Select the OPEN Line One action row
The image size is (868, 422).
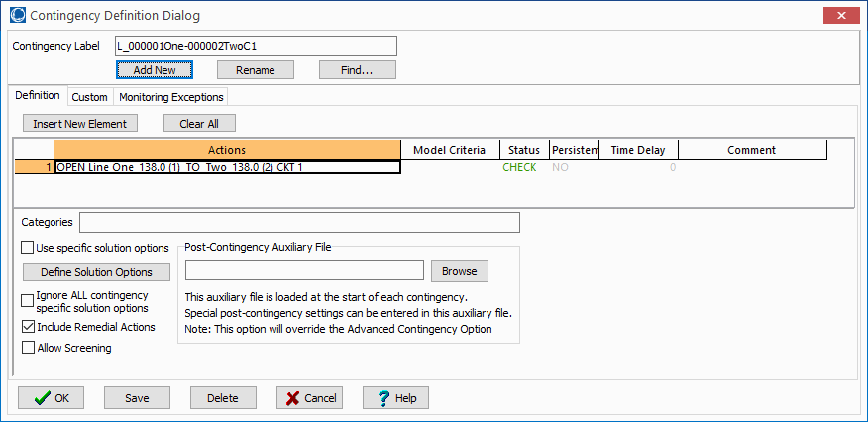coord(227,168)
